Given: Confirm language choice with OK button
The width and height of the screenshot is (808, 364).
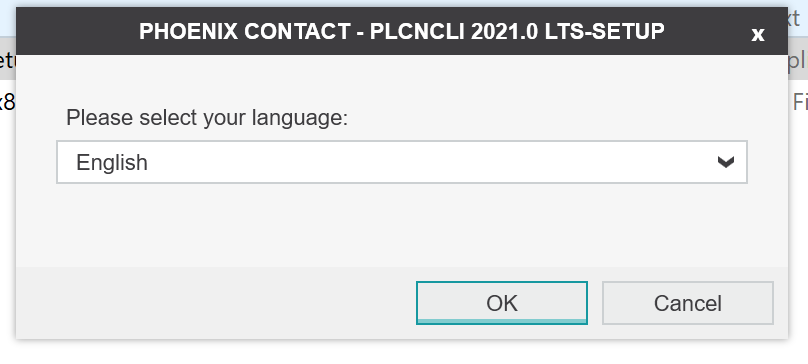Looking at the screenshot, I should pyautogui.click(x=501, y=303).
